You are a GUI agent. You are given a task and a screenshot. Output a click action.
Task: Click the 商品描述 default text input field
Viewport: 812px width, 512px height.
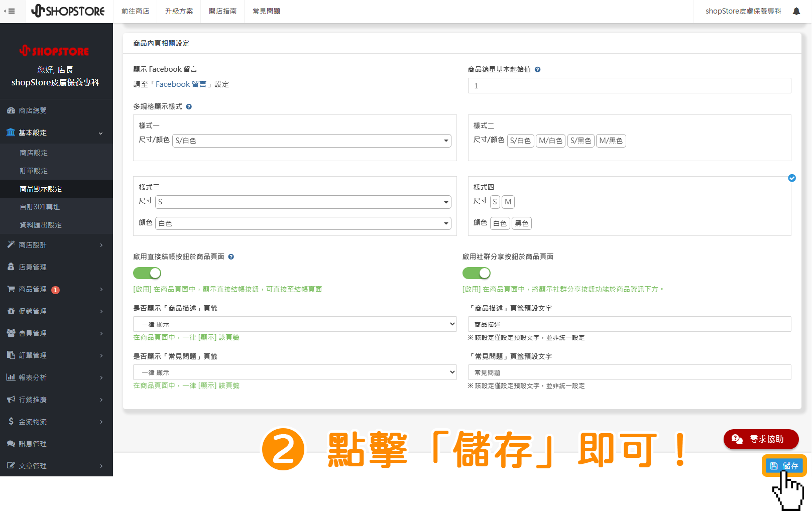click(629, 324)
